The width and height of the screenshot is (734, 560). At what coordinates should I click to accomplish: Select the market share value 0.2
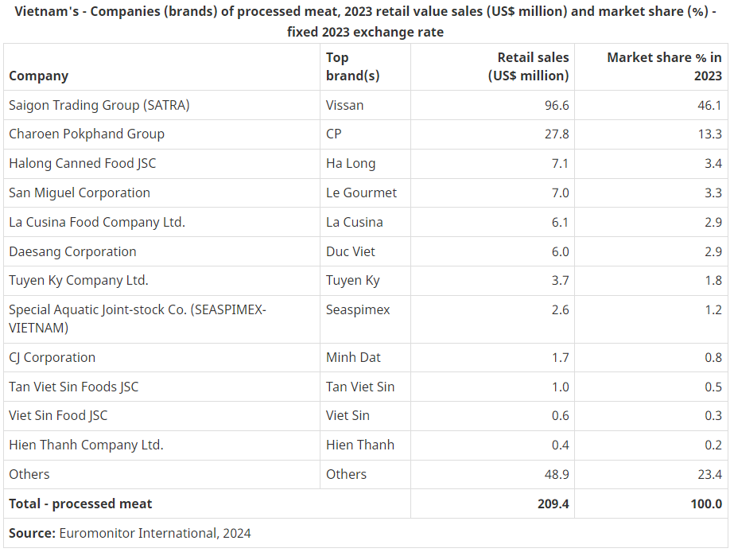713,445
